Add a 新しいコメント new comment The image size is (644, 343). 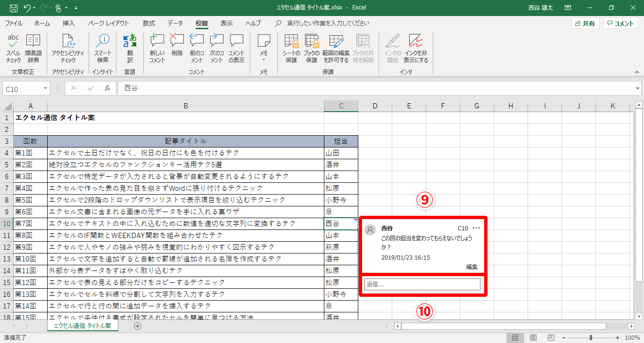click(x=157, y=49)
